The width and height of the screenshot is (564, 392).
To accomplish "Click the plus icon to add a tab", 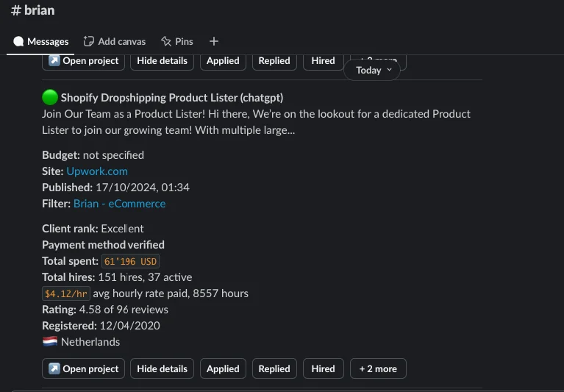I will (214, 42).
